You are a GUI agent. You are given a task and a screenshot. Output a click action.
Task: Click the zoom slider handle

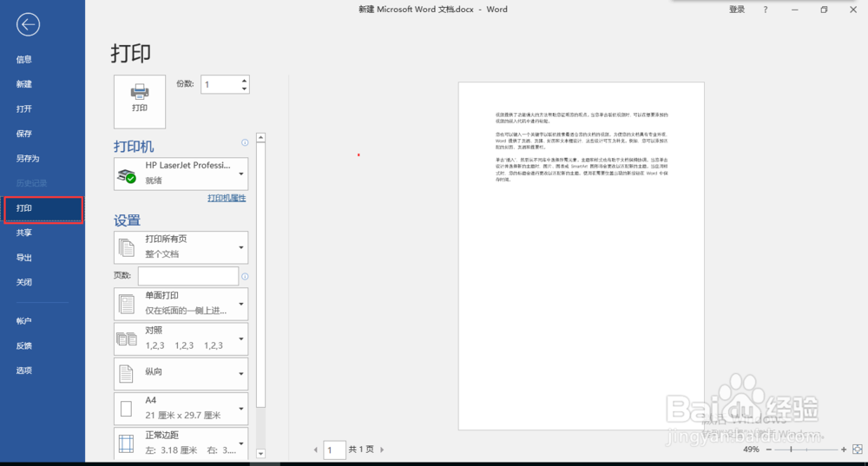click(x=791, y=450)
